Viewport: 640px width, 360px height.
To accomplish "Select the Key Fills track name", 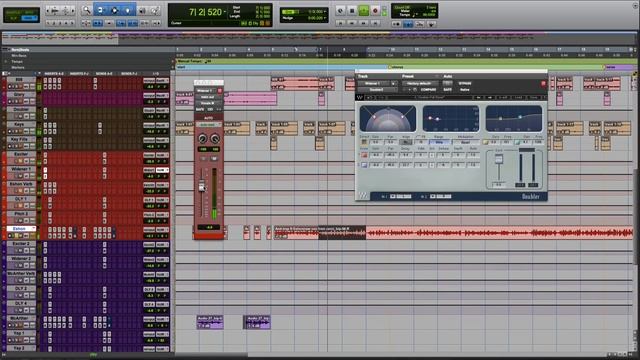I will pos(19,139).
